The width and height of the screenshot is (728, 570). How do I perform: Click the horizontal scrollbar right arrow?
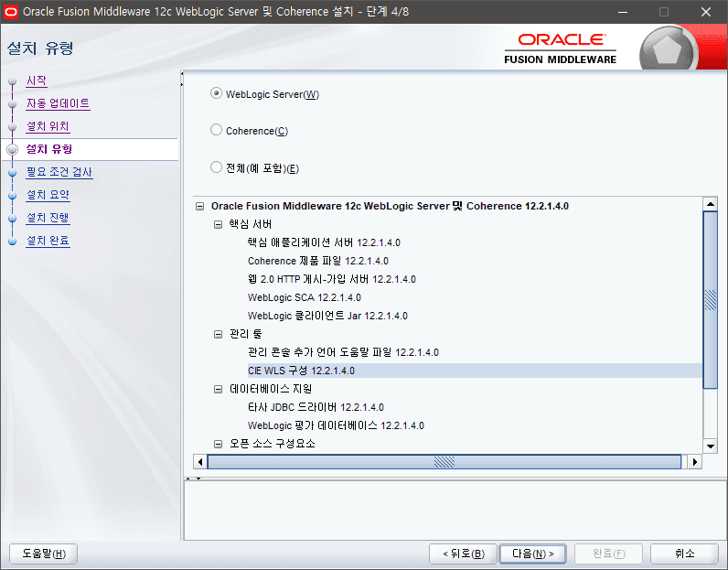coord(695,462)
